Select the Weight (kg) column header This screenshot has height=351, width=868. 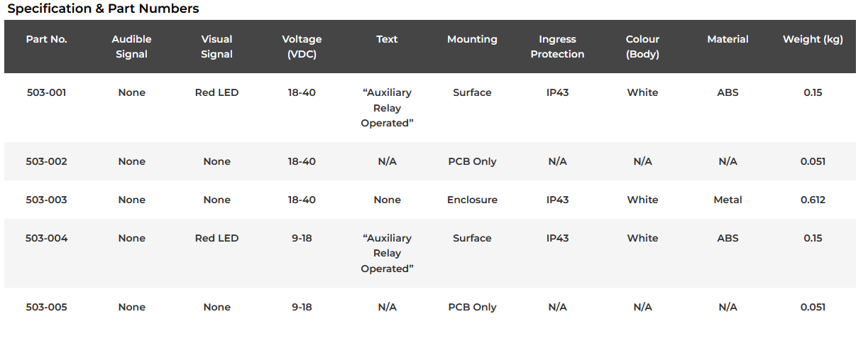click(x=813, y=39)
